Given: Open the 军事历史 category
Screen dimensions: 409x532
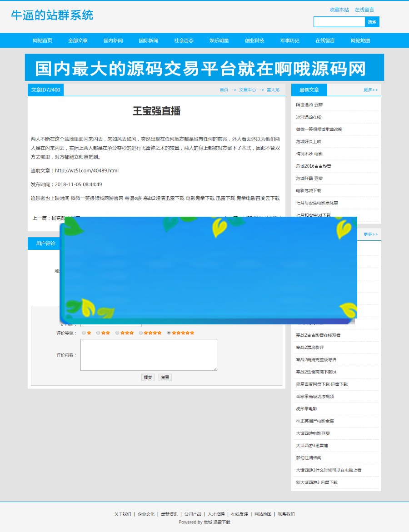Looking at the screenshot, I should (x=290, y=40).
